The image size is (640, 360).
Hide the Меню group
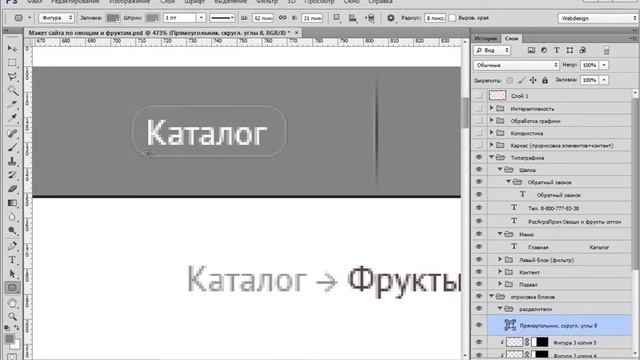pyautogui.click(x=479, y=234)
